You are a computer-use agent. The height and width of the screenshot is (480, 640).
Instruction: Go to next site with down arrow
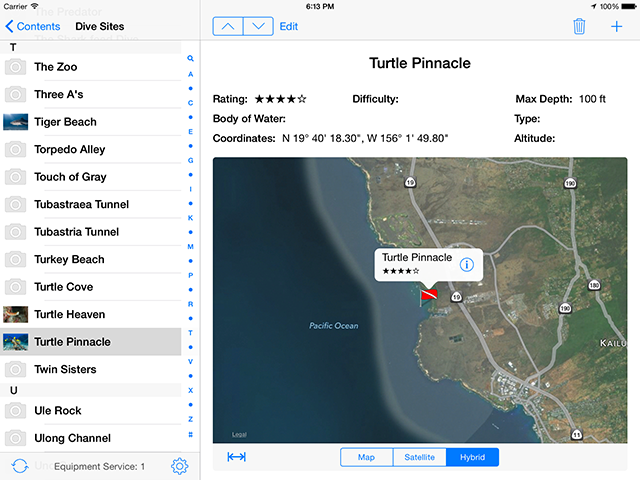258,26
